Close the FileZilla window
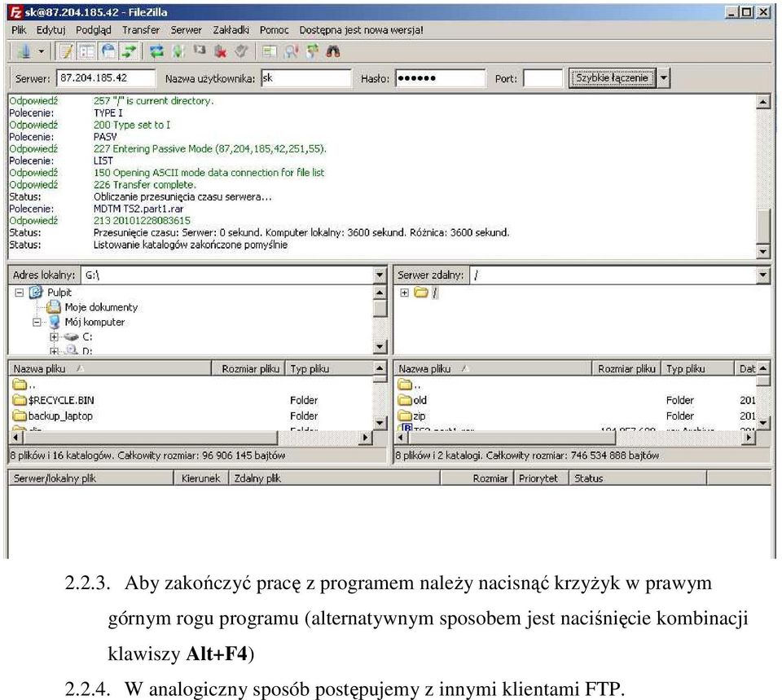This screenshot has height=700, width=782. click(763, 12)
